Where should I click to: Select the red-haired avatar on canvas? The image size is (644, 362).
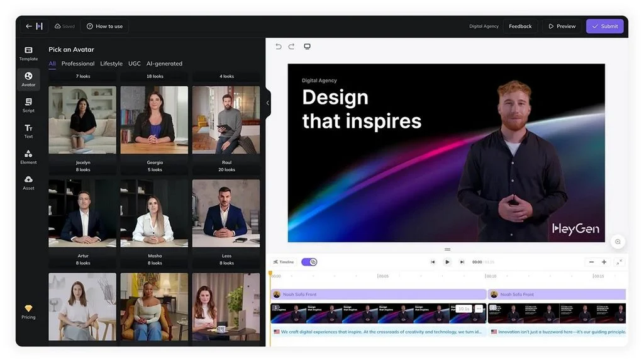click(x=513, y=161)
